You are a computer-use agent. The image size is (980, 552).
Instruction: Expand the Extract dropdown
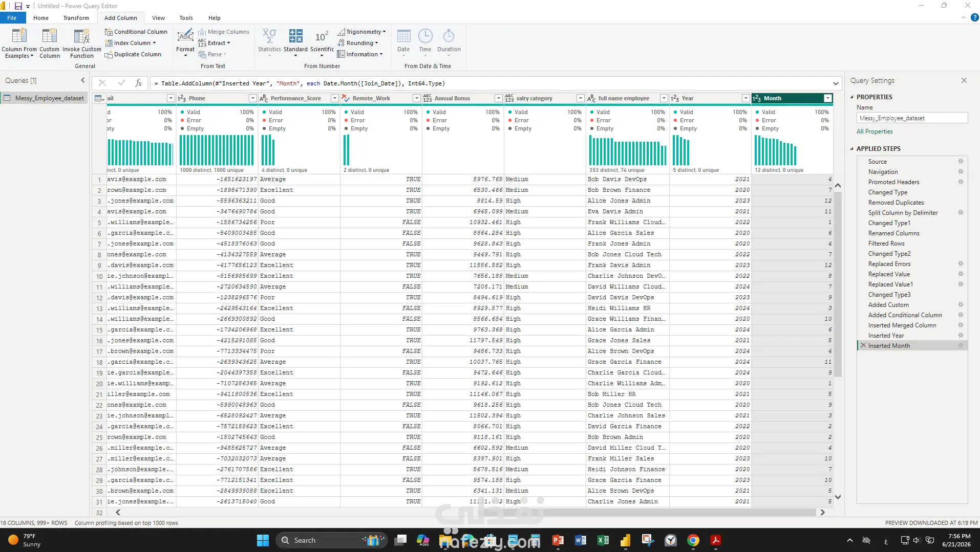coord(215,43)
